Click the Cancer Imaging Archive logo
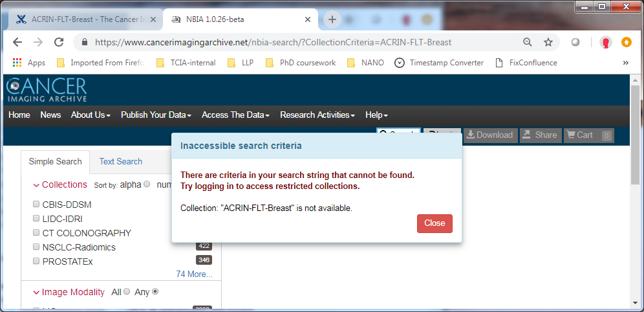The height and width of the screenshot is (312, 644). coord(47,89)
